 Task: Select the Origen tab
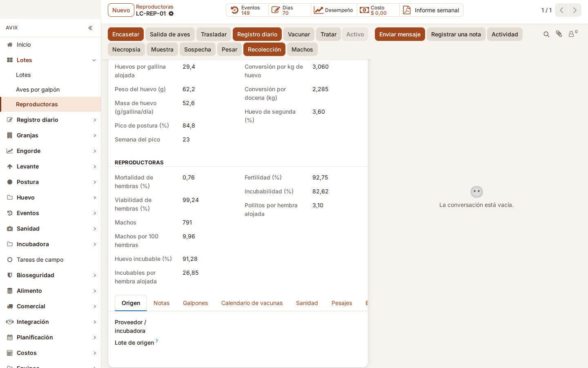click(131, 303)
